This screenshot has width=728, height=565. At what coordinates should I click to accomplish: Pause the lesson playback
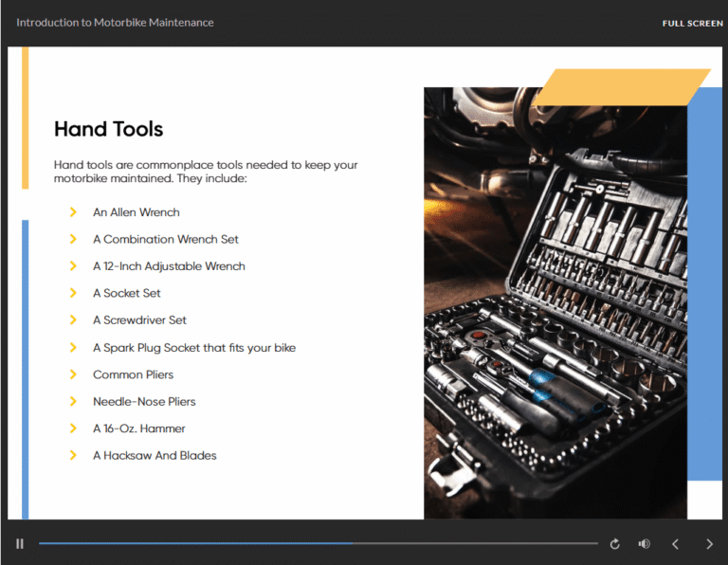pyautogui.click(x=20, y=543)
